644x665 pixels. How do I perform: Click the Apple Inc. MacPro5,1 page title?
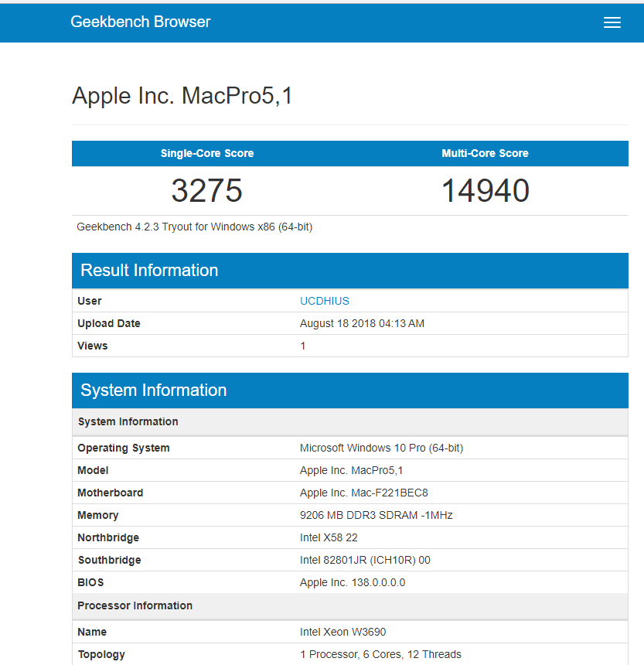[182, 96]
